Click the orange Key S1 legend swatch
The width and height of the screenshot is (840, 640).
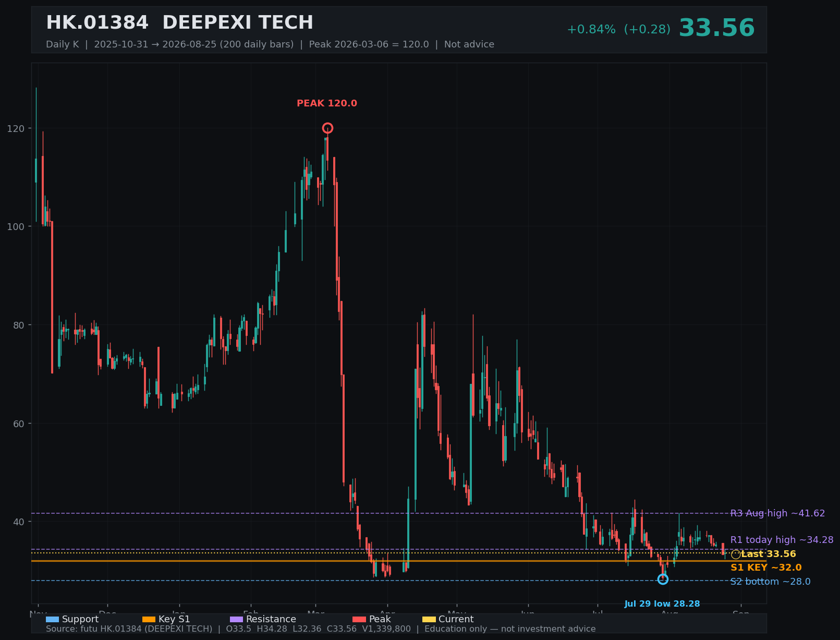[x=149, y=619]
